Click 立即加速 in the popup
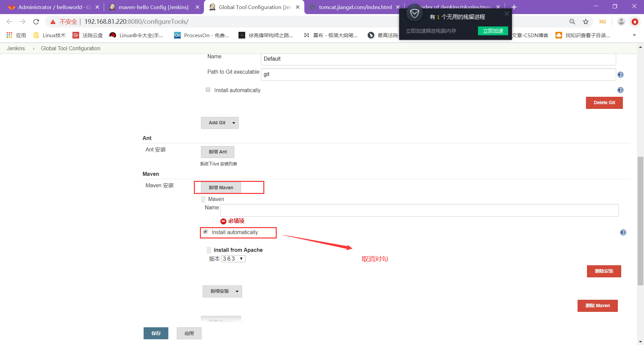Viewport: 644px width, 345px height. [x=493, y=31]
